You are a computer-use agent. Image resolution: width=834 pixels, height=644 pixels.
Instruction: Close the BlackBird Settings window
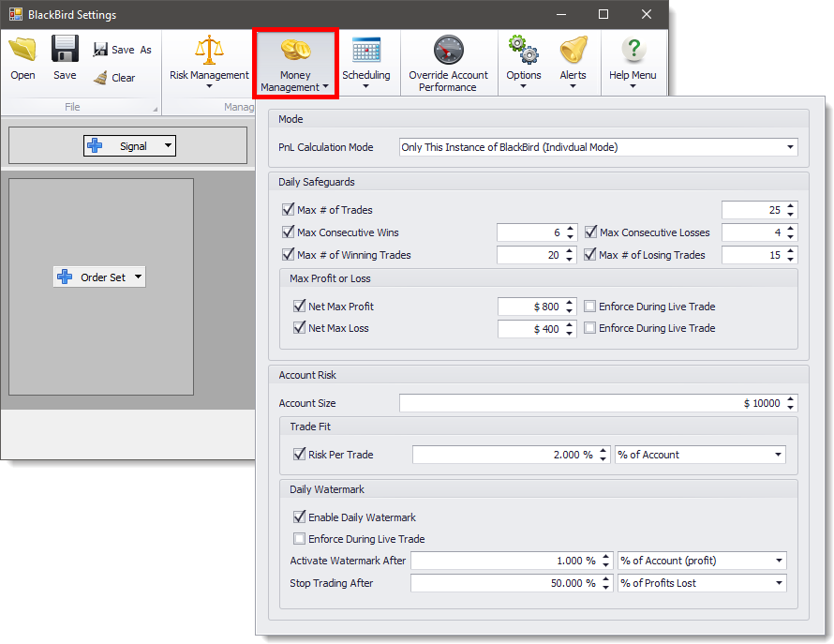click(x=647, y=14)
